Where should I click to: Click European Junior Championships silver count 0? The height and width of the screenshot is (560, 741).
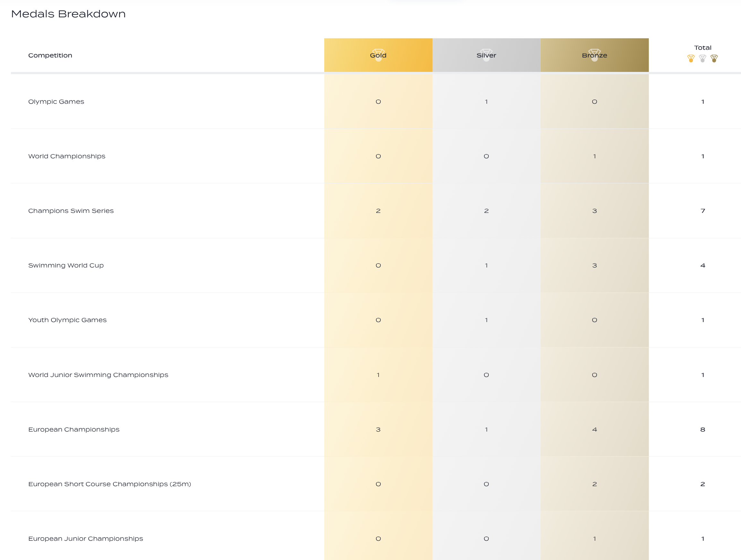(486, 538)
